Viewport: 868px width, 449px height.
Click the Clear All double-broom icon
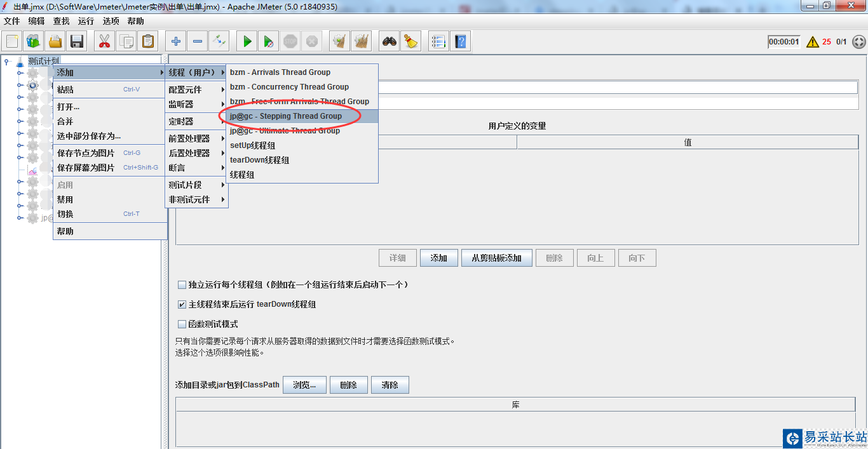coord(362,42)
